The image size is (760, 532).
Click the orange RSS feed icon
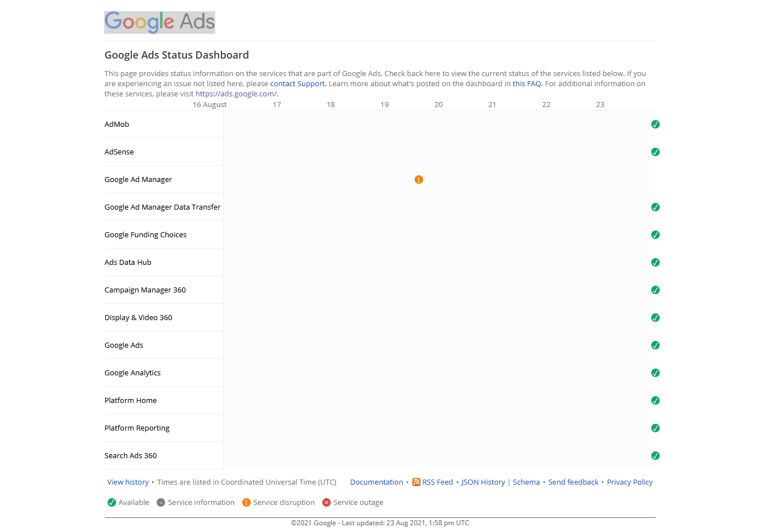(x=416, y=482)
